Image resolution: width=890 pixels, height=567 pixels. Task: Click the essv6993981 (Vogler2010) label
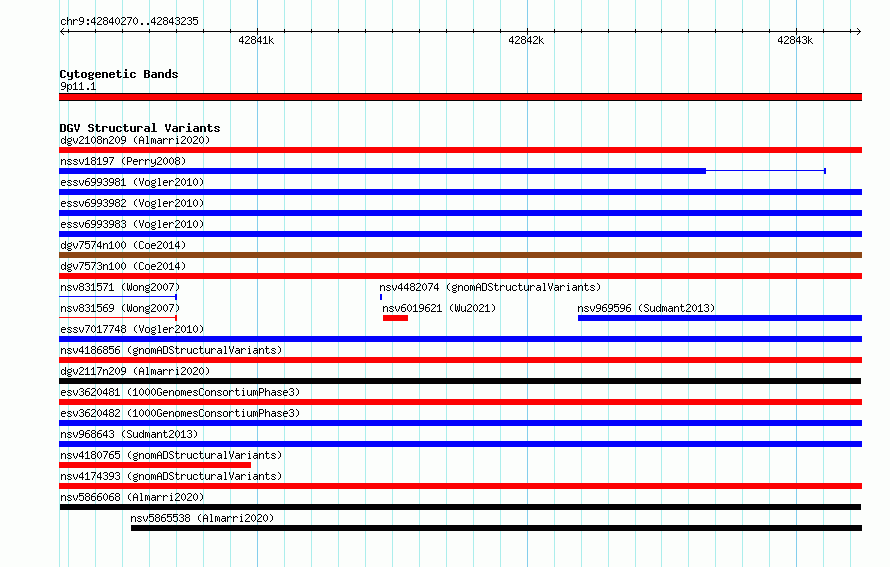click(x=132, y=182)
